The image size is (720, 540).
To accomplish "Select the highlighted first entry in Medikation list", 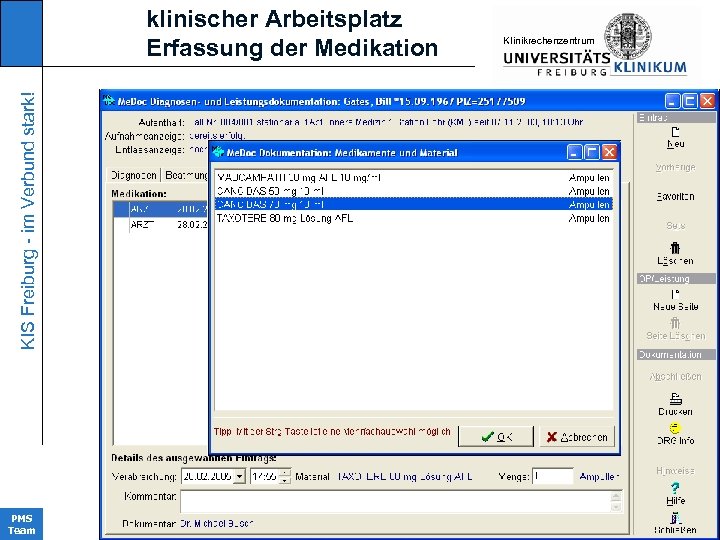I will [161, 209].
